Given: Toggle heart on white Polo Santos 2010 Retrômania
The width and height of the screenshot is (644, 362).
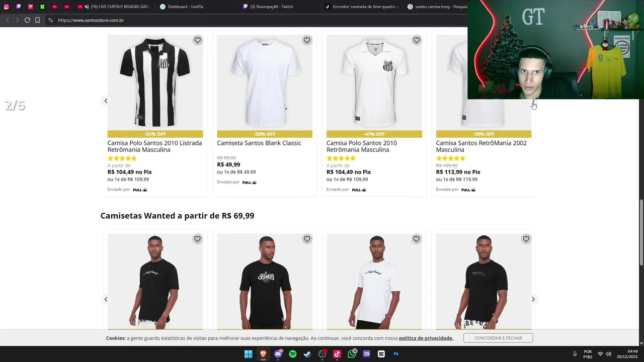Looking at the screenshot, I should coord(416,40).
